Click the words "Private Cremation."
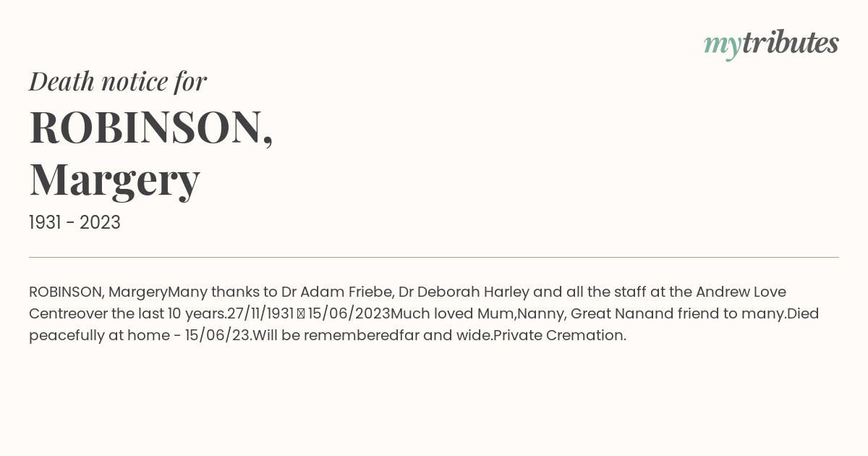 560,336
